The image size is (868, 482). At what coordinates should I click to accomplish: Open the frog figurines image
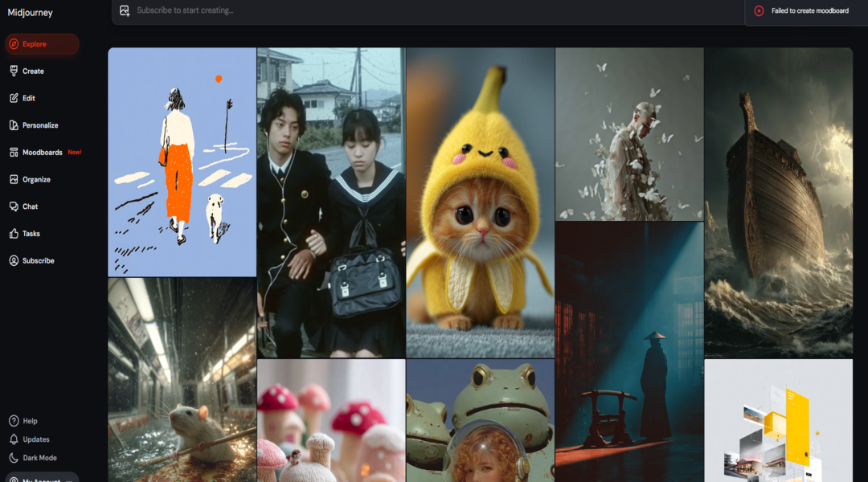pos(480,421)
